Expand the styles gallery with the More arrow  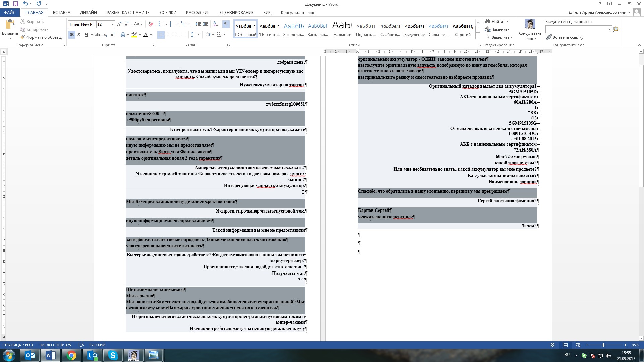tap(478, 36)
